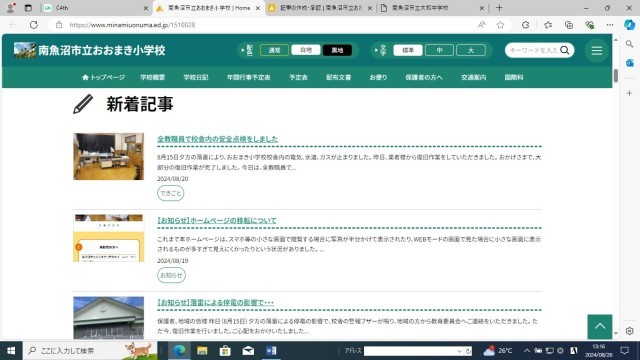Open the classroom photo thumbnail
The width and height of the screenshot is (640, 360).
tap(109, 156)
